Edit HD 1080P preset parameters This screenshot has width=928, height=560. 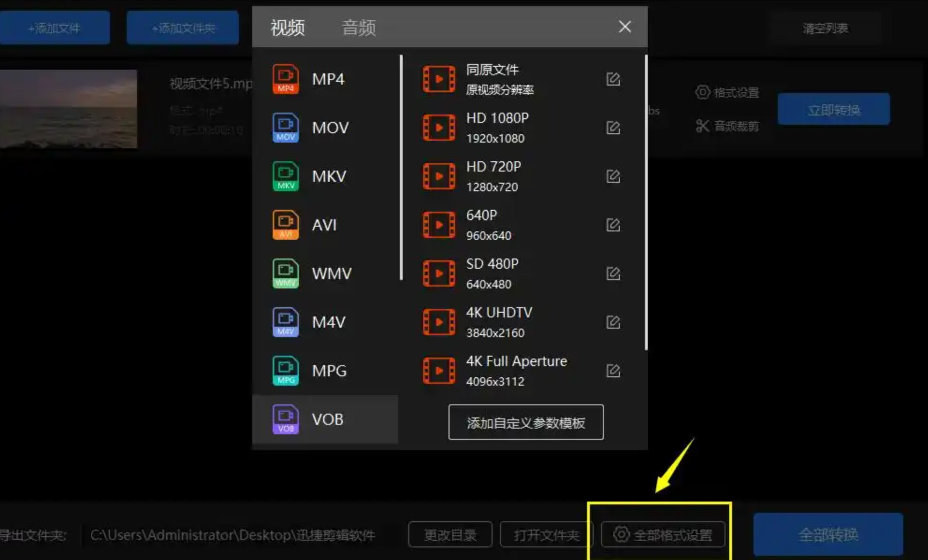pyautogui.click(x=613, y=128)
